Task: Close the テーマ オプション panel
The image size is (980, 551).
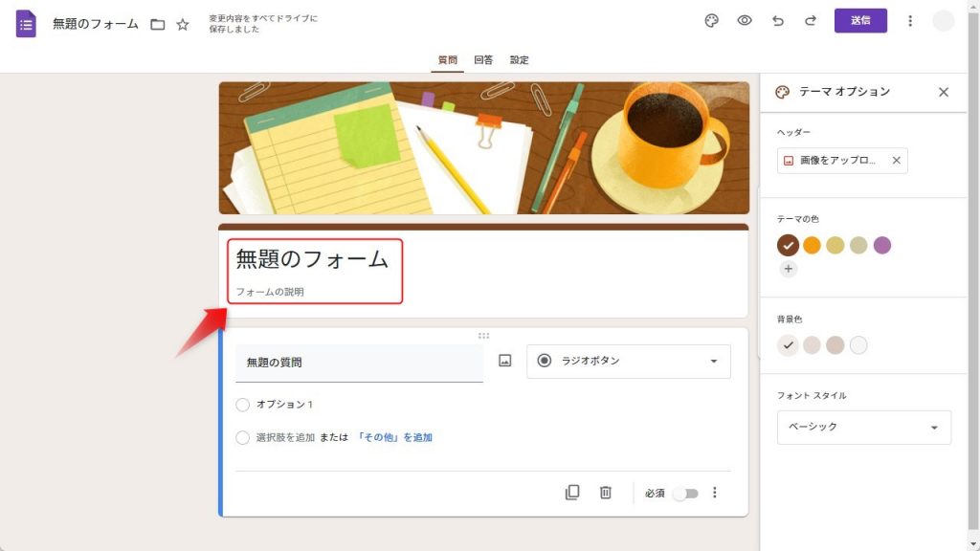Action: (x=943, y=93)
